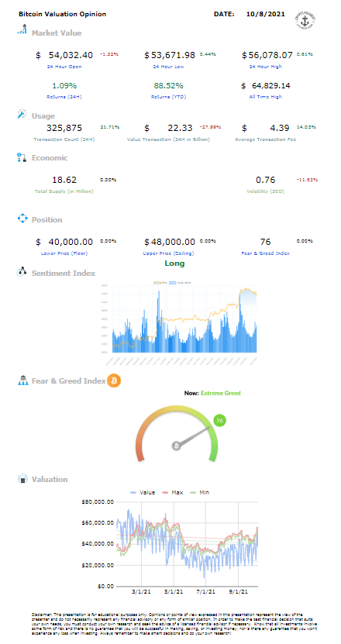
Task: Click the Position arrows icon
Action: (22, 219)
